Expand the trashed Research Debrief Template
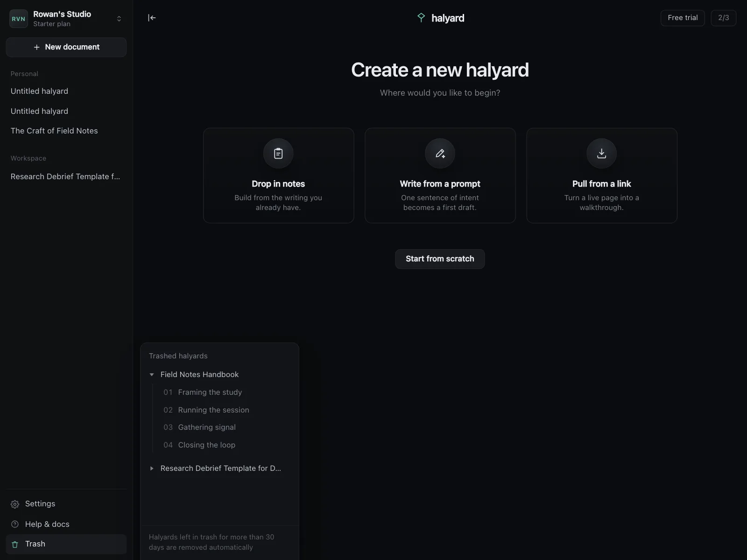The height and width of the screenshot is (560, 747). tap(152, 469)
